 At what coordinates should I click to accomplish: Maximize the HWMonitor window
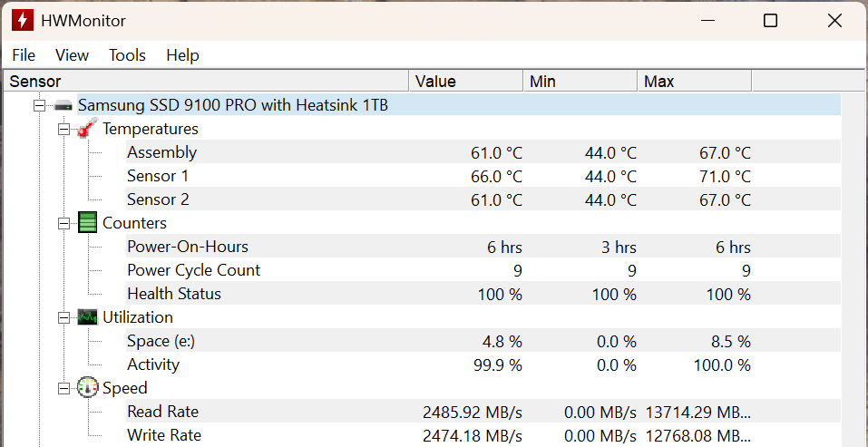click(771, 21)
